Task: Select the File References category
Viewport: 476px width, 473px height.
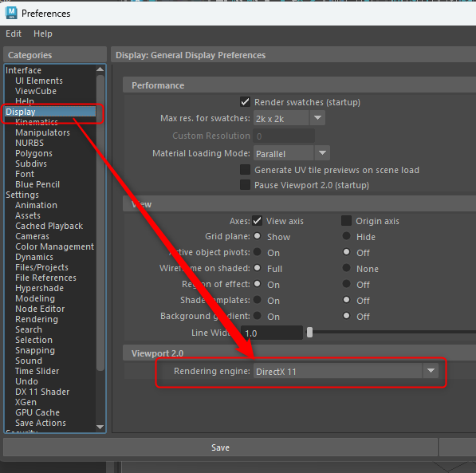Action: 45,278
